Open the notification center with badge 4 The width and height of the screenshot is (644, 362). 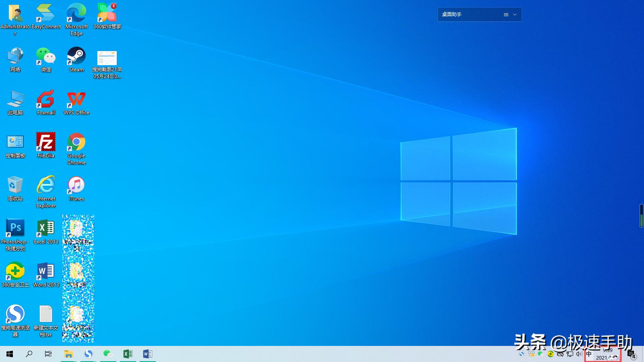click(631, 354)
